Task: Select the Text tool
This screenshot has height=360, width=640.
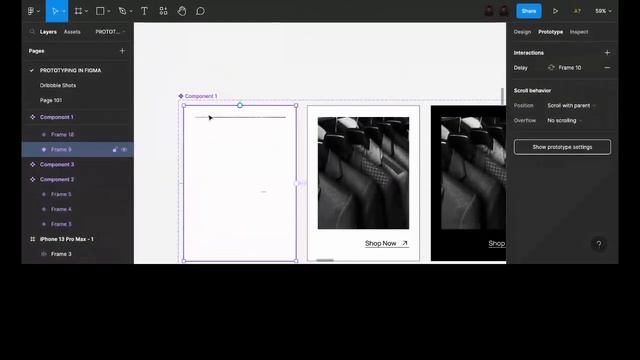Action: tap(144, 11)
